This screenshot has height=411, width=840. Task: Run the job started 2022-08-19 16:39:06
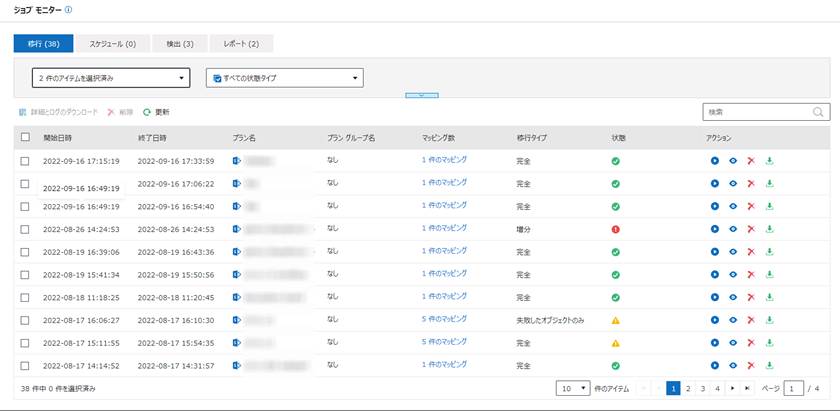(715, 252)
